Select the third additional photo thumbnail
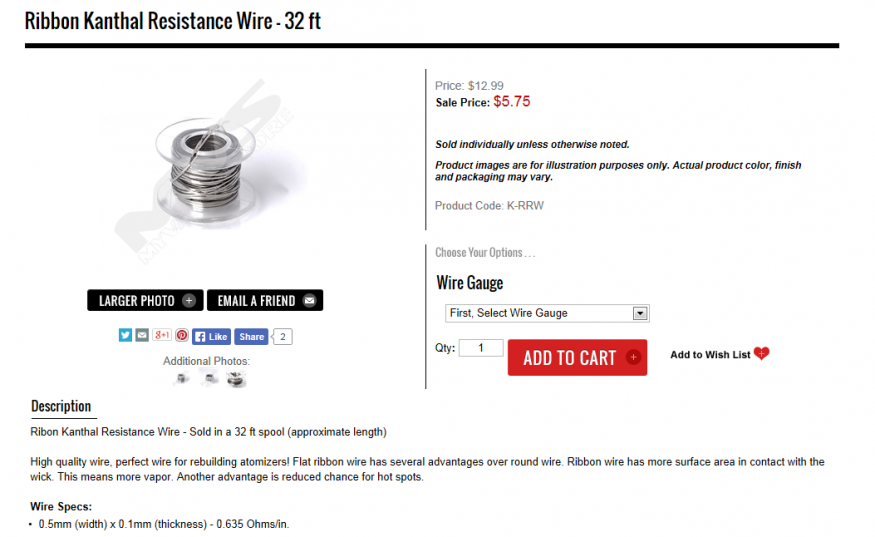This screenshot has width=875, height=537. 236,378
